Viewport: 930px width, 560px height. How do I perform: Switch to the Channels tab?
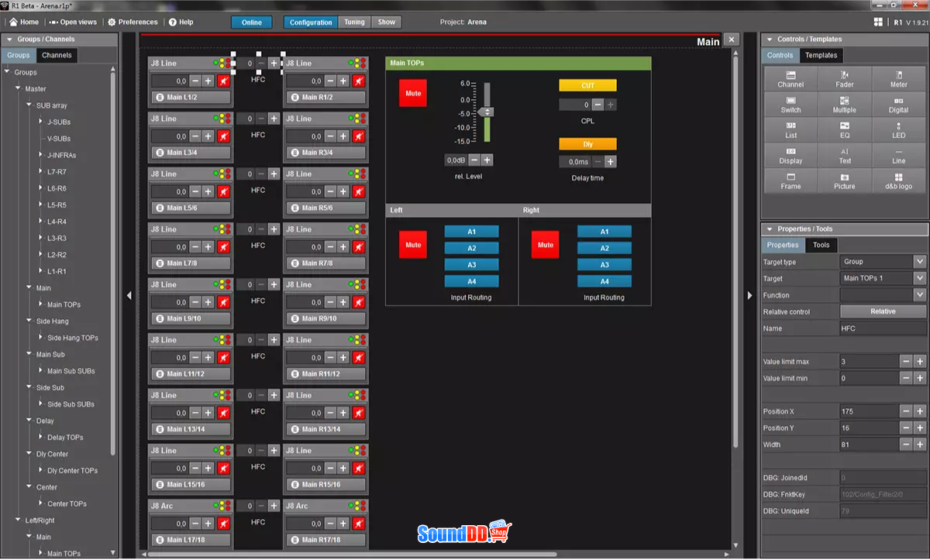click(x=57, y=55)
